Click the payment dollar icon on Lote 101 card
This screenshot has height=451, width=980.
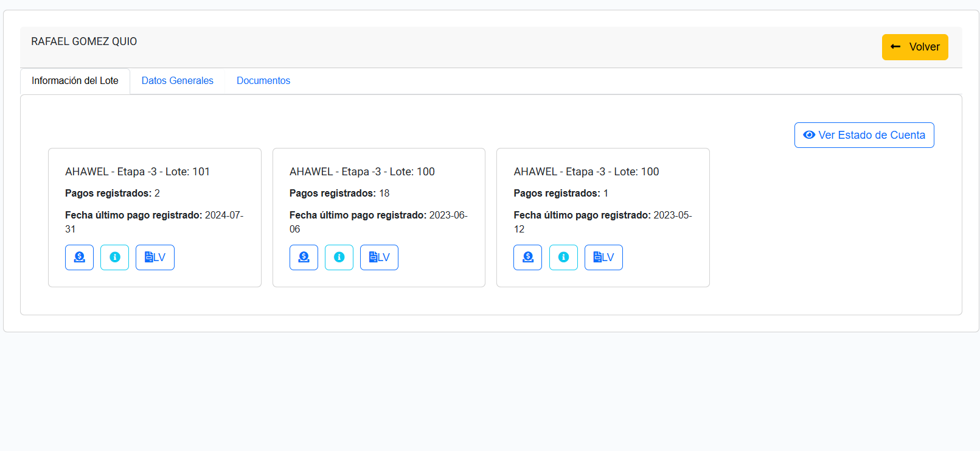click(79, 257)
